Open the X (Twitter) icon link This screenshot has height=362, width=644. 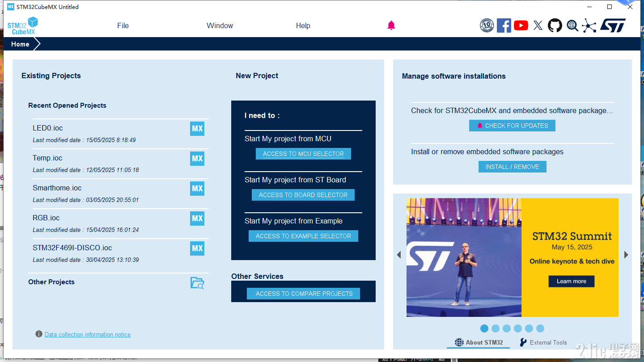[x=538, y=25]
